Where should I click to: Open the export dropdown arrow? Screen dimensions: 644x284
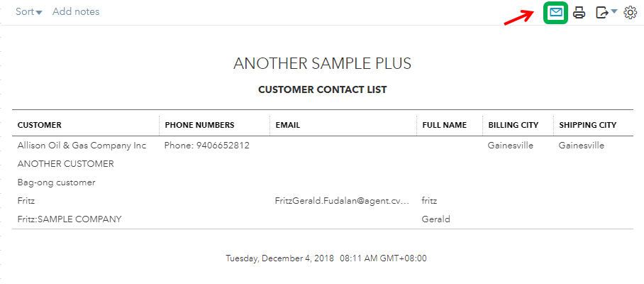click(614, 12)
